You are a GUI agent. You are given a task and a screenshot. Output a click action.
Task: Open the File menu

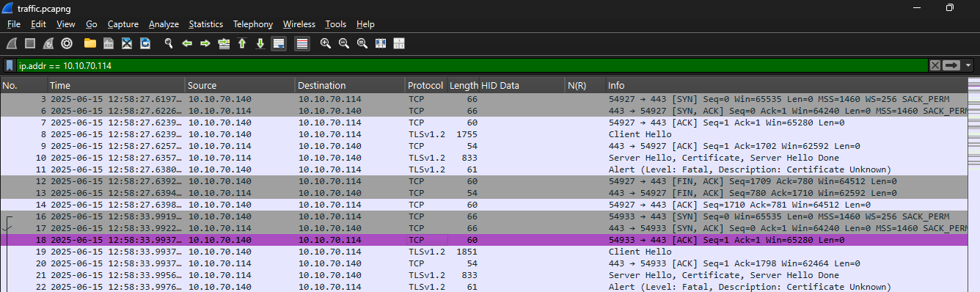coord(14,24)
